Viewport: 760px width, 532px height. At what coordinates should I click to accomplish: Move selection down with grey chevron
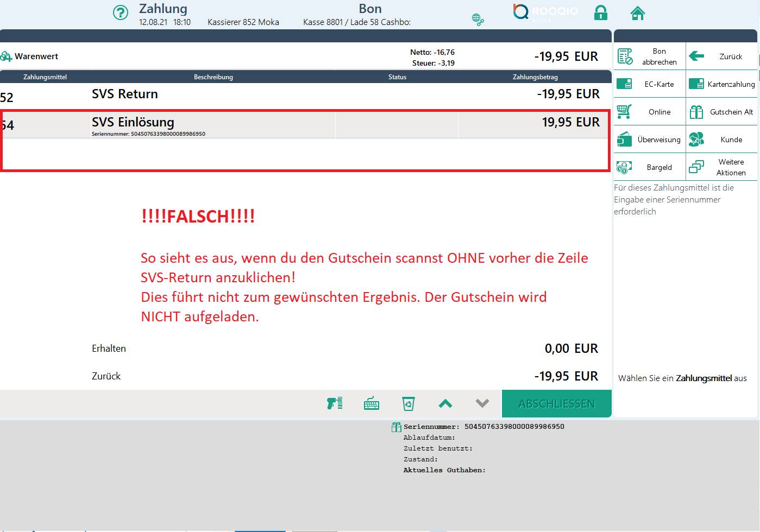point(482,403)
